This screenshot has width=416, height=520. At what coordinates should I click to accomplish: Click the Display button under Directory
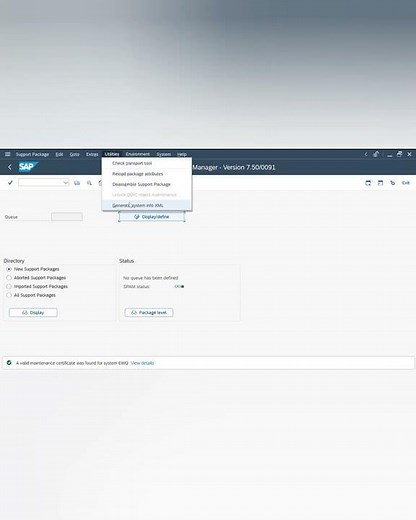click(33, 313)
